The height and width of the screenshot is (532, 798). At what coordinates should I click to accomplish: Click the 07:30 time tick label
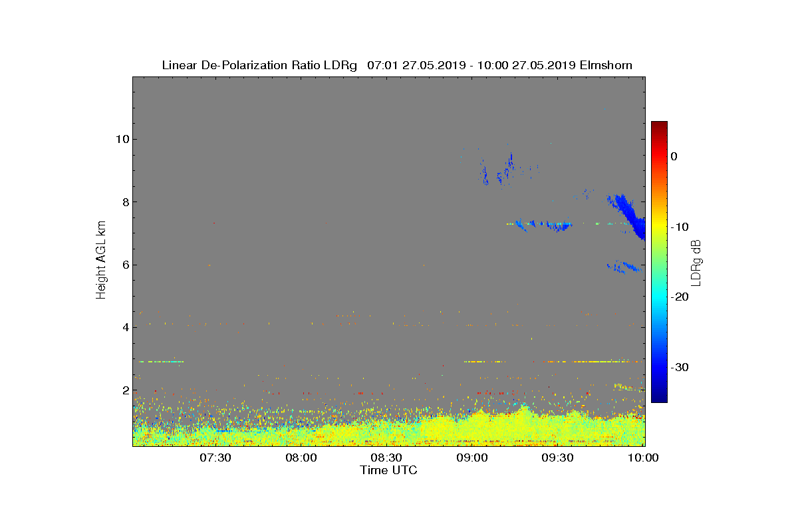(215, 458)
